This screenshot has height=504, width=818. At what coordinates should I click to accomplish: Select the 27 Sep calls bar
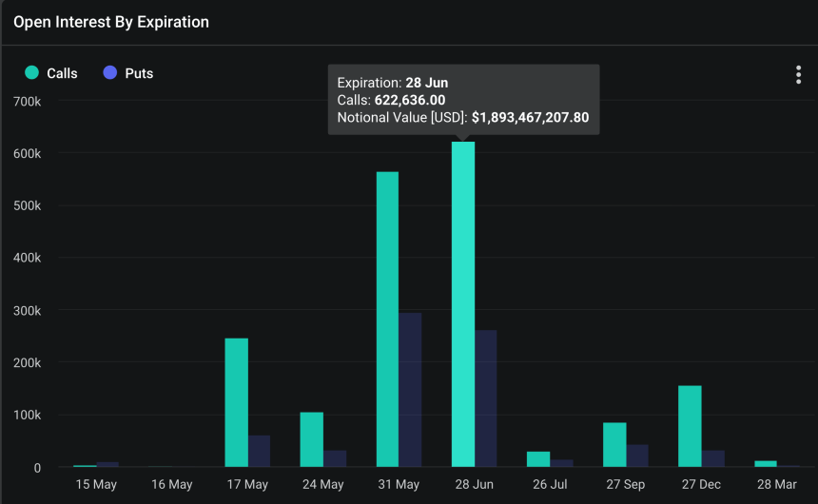[614, 444]
